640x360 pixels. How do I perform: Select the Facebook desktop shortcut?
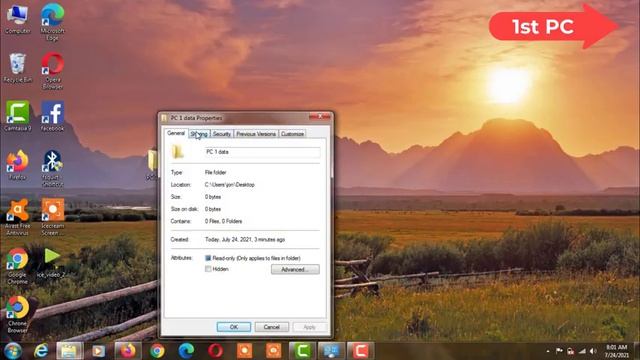click(52, 116)
